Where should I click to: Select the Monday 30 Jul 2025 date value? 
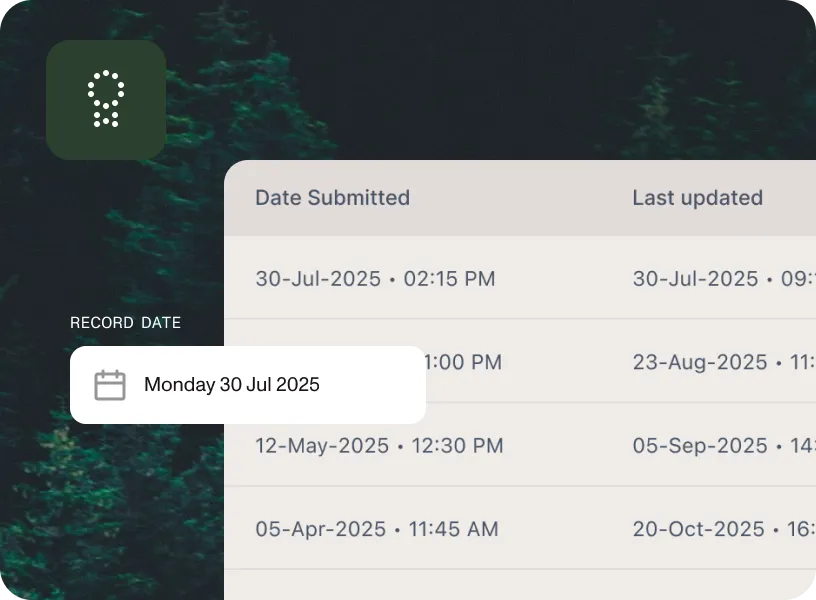click(x=231, y=384)
